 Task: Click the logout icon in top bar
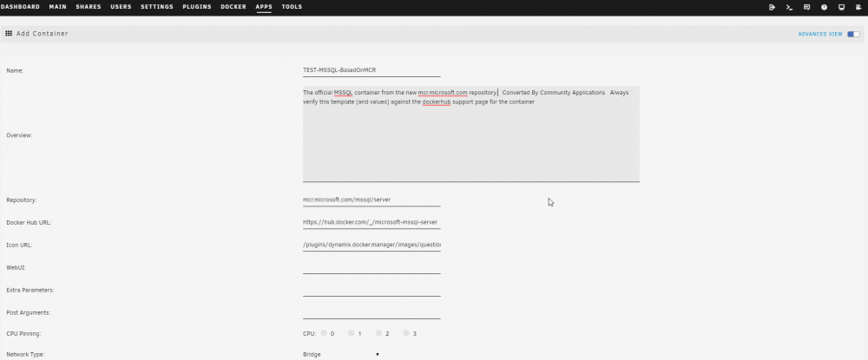tap(773, 7)
